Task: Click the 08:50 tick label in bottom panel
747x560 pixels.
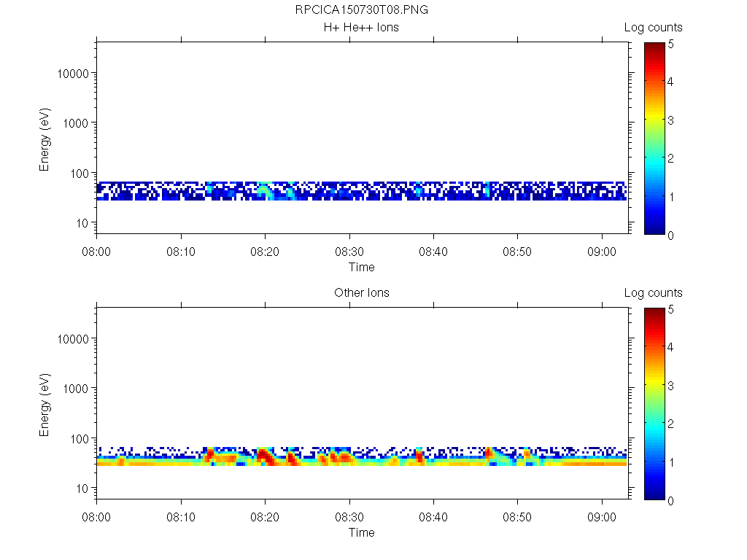Action: 517,517
